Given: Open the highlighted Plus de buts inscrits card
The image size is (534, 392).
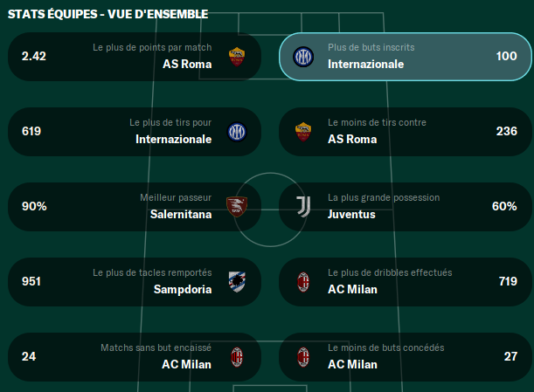Looking at the screenshot, I should tap(406, 57).
